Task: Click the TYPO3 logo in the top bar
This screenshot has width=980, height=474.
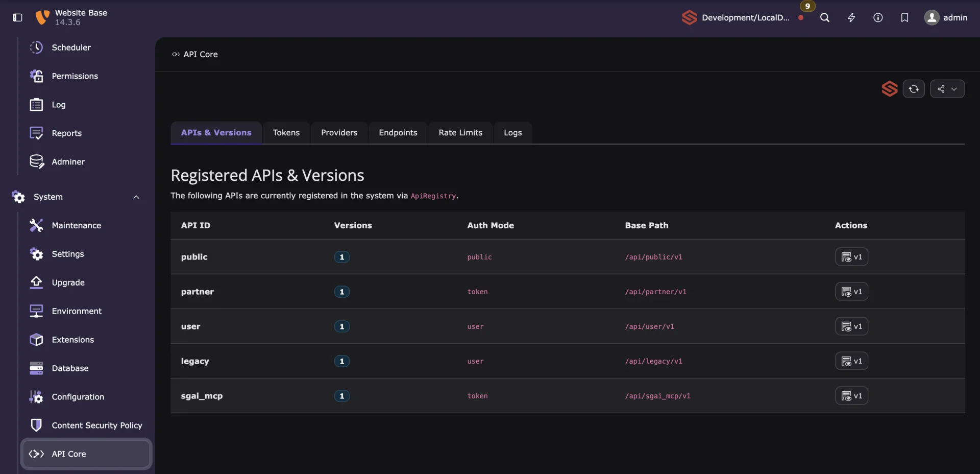Action: [42, 17]
